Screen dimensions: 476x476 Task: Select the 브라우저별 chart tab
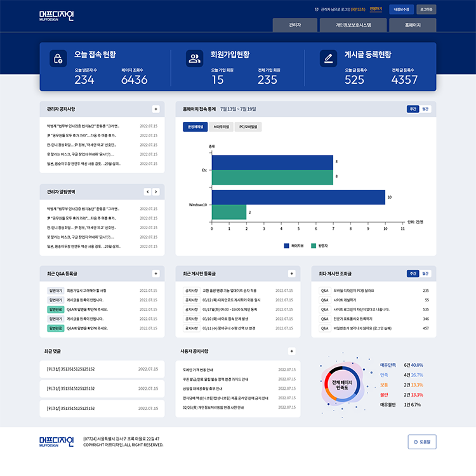(x=221, y=127)
